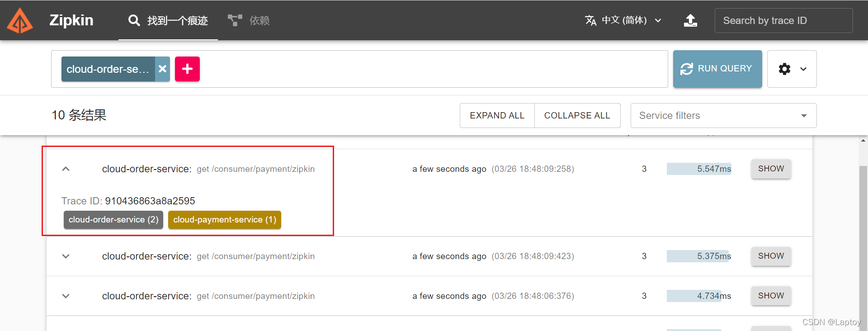Click SHOW for the 4.734ms trace
868x331 pixels.
pos(771,296)
